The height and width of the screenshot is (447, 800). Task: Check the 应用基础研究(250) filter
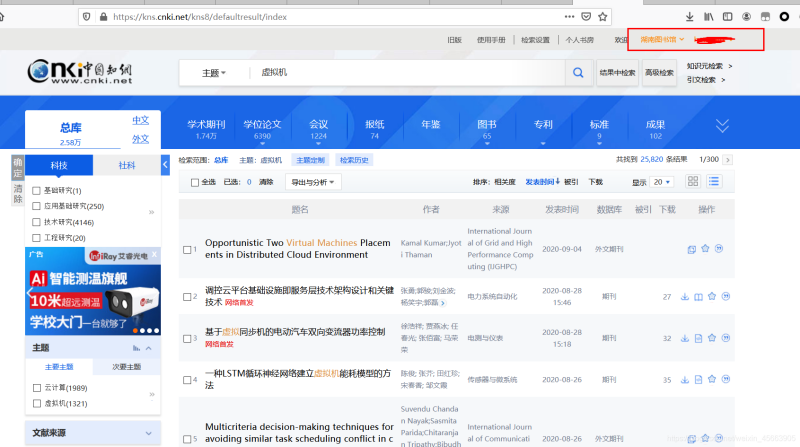36,206
